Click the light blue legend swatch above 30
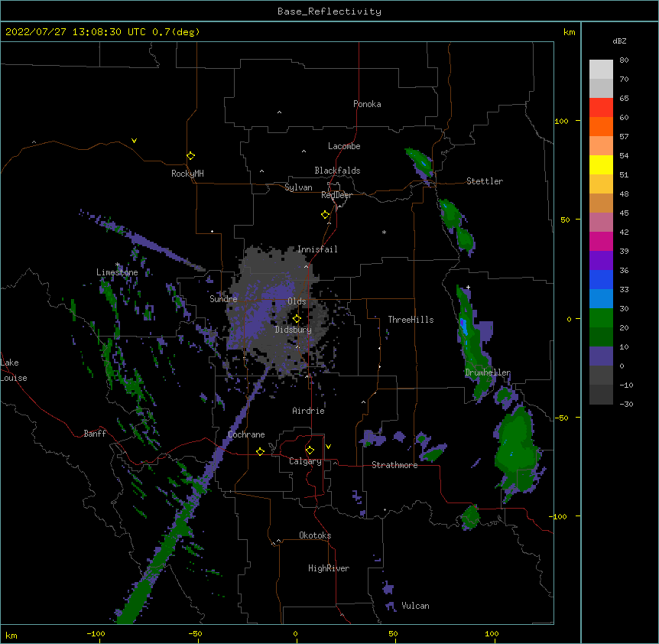Viewport: 659px width, 644px height. coord(601,299)
